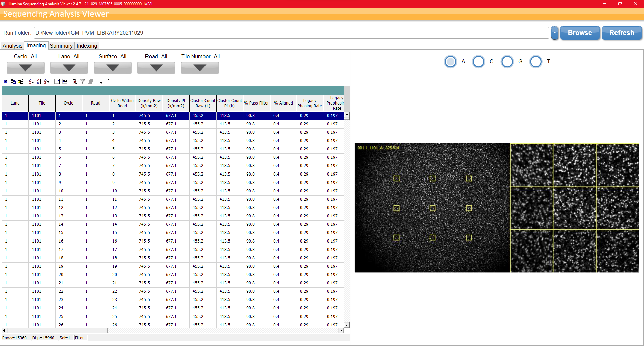Click the export folder toolbar icon
Image resolution: width=644 pixels, height=346 pixels.
click(x=21, y=81)
